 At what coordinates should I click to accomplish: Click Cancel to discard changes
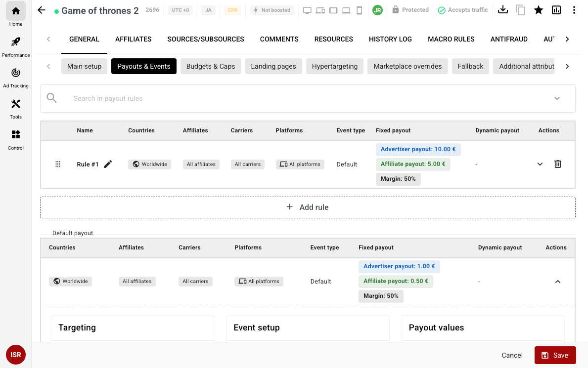(512, 355)
